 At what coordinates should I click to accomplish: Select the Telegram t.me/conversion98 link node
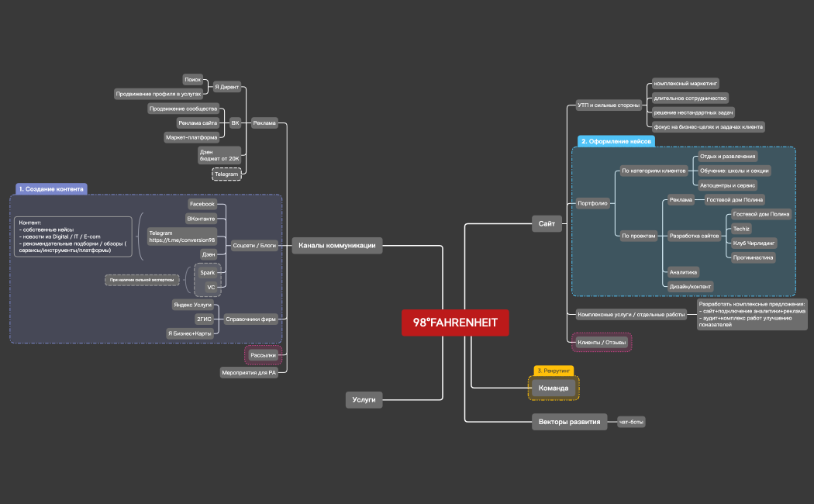tap(182, 236)
